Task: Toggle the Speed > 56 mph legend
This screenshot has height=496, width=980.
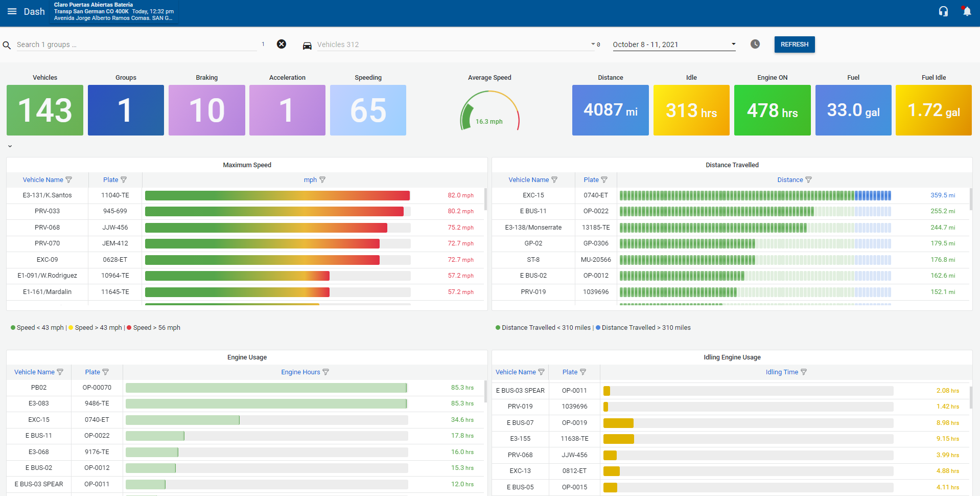Action: (x=153, y=328)
